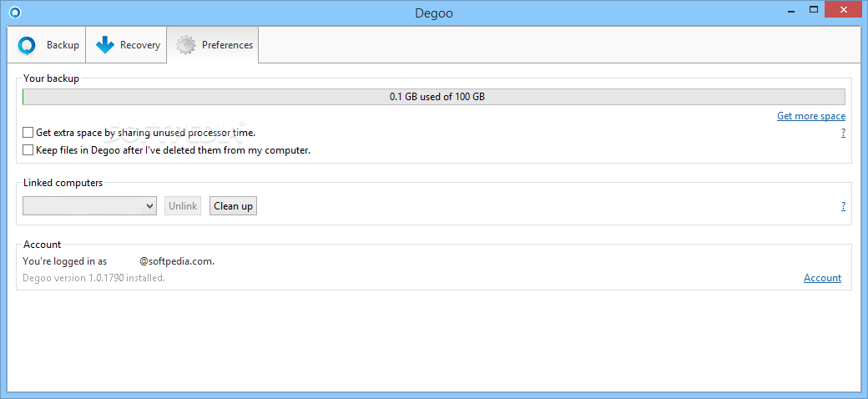
Task: Click the Unlink button
Action: point(183,206)
